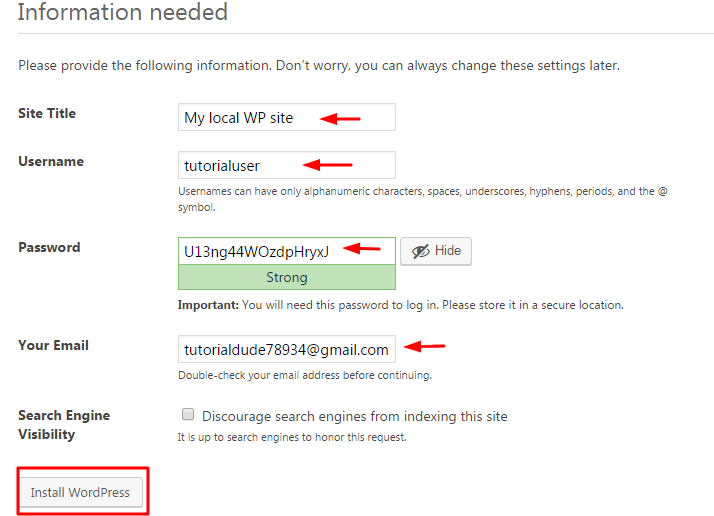
Task: Click the Site Title input field
Action: click(x=286, y=118)
